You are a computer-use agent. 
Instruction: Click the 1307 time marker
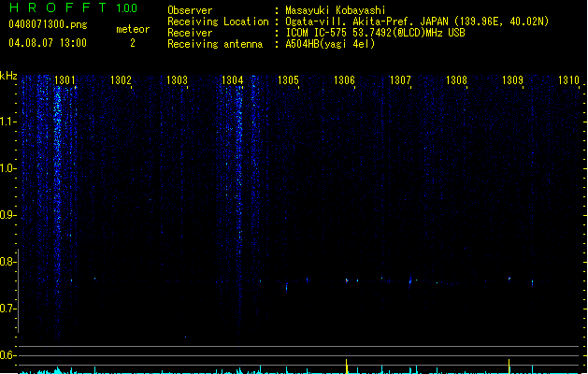[x=400, y=80]
